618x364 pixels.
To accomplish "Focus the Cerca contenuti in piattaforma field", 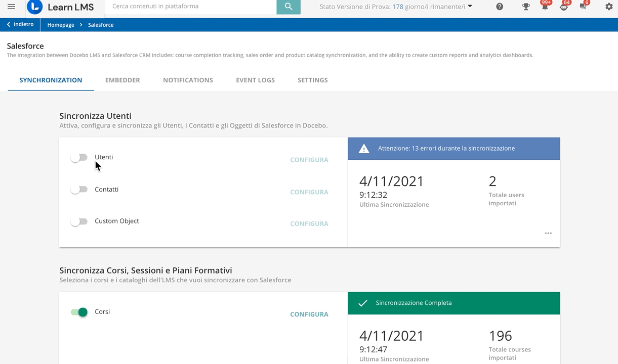I will pyautogui.click(x=191, y=7).
